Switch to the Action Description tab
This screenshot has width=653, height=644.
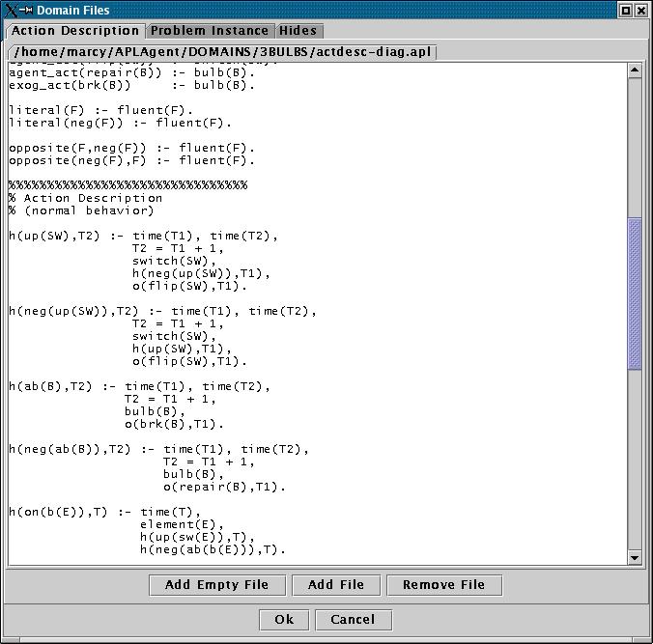[74, 31]
